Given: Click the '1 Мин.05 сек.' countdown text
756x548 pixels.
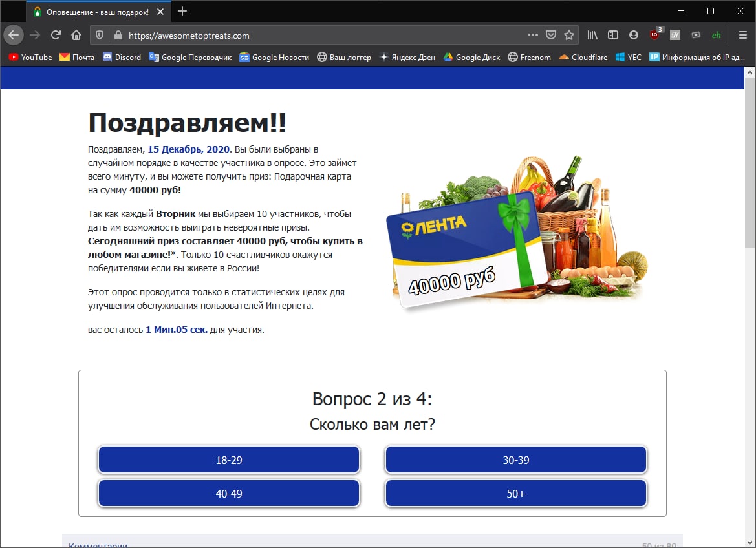Looking at the screenshot, I should (x=177, y=330).
